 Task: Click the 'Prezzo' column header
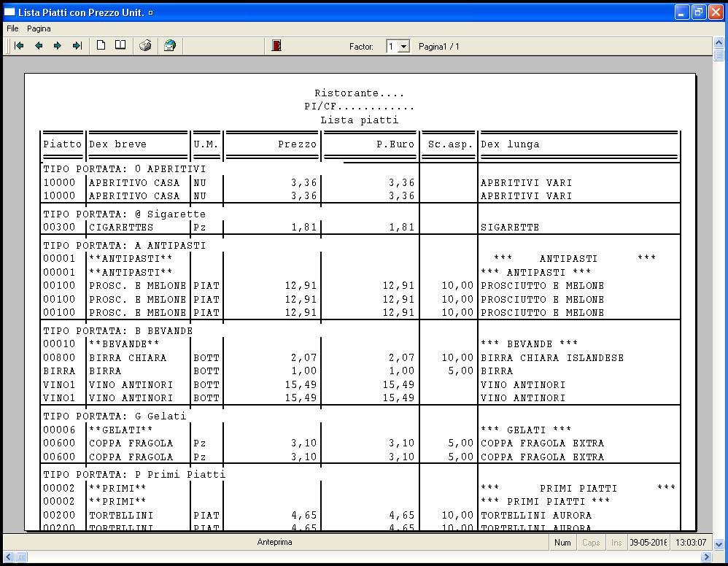click(297, 144)
